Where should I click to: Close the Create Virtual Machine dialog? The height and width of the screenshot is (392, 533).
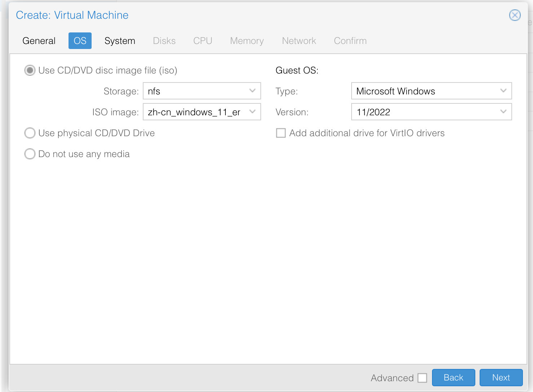515,15
